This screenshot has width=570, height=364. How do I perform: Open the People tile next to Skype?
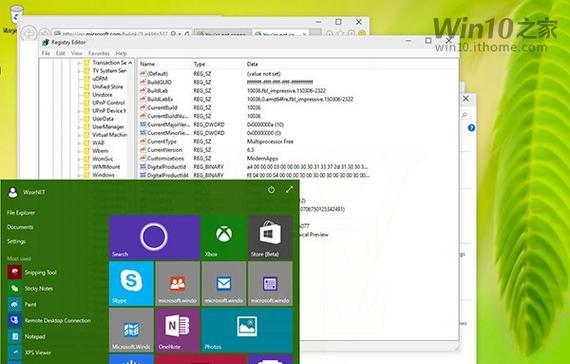coord(177,283)
